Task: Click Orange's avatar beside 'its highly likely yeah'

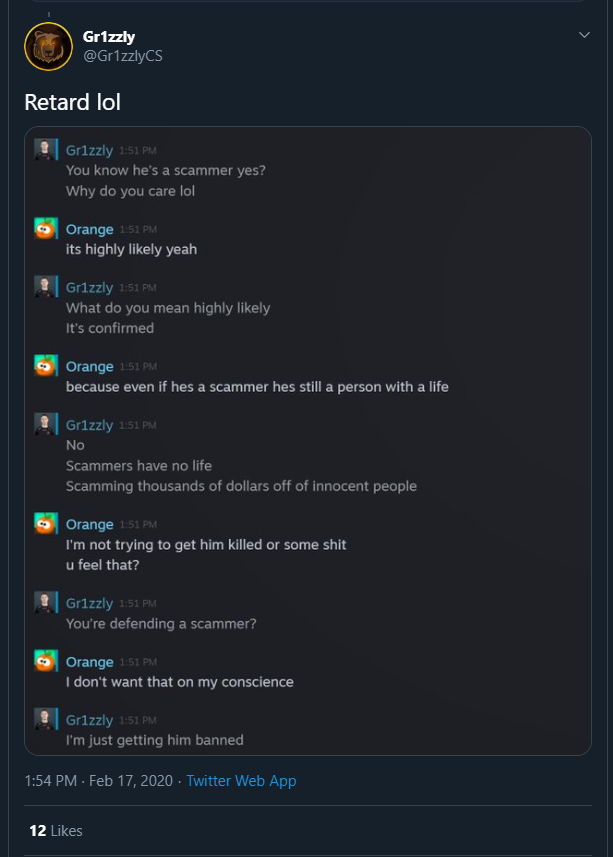Action: pos(44,228)
